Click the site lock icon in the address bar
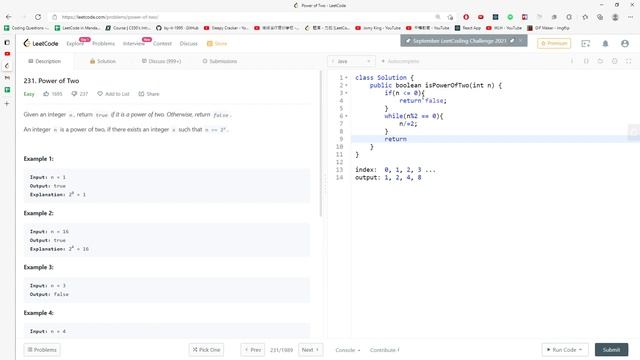 (54, 17)
